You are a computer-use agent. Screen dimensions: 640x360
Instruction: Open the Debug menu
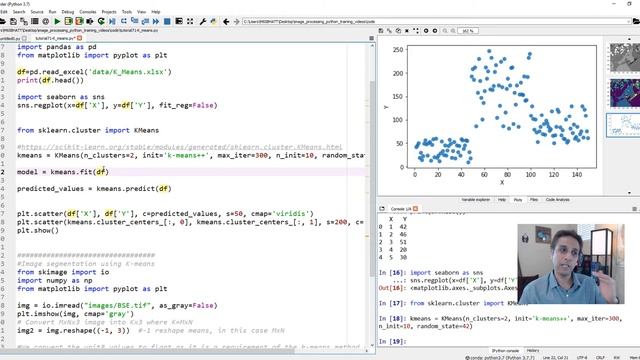[x=68, y=12]
